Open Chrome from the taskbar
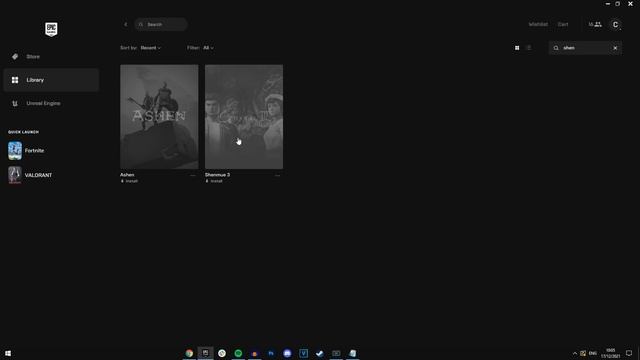Image resolution: width=640 pixels, height=360 pixels. [189, 353]
